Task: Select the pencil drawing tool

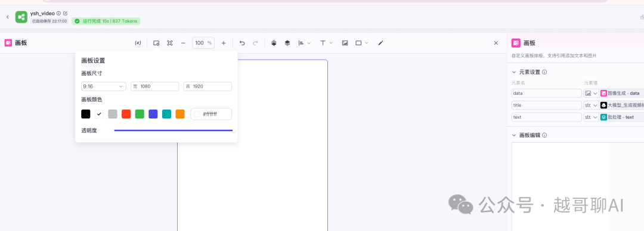Action: [380, 43]
